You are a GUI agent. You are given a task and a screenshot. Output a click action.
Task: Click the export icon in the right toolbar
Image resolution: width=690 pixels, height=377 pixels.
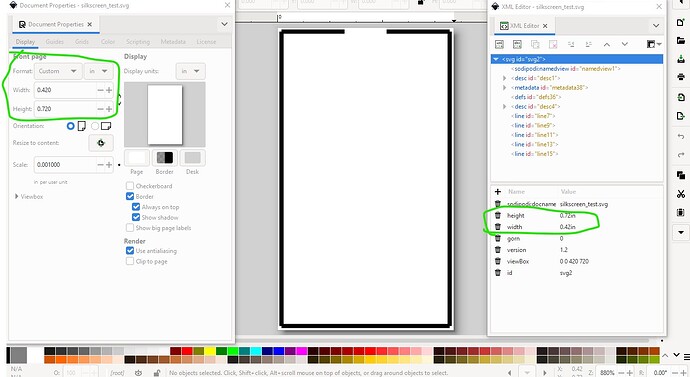(681, 116)
